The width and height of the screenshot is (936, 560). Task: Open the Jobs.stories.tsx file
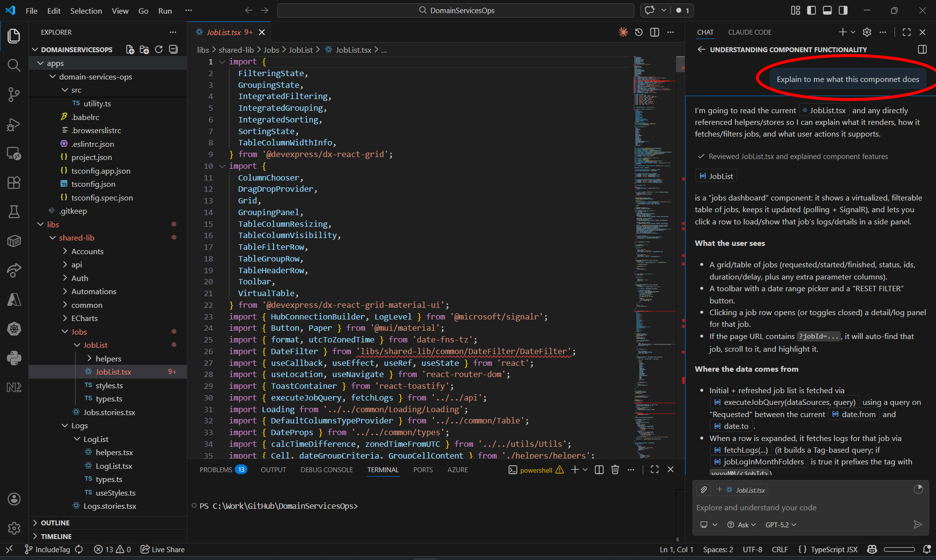click(x=109, y=412)
